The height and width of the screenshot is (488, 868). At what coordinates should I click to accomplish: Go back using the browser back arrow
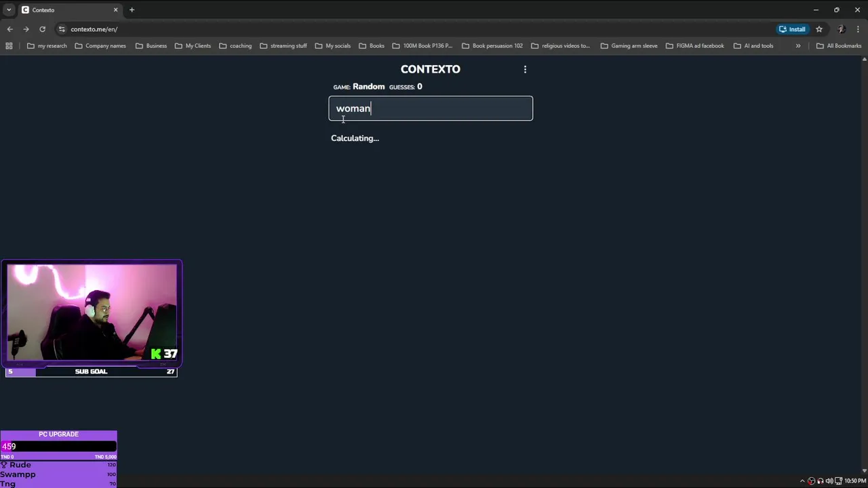point(9,29)
